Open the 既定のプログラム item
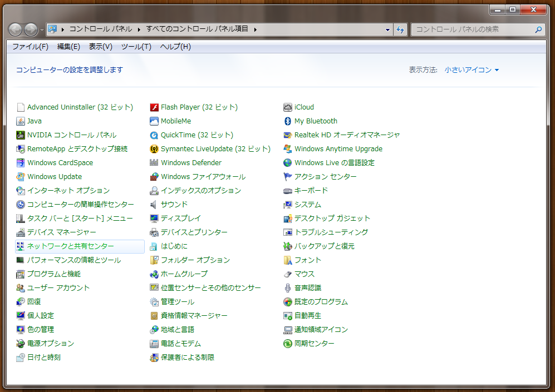 tap(321, 302)
